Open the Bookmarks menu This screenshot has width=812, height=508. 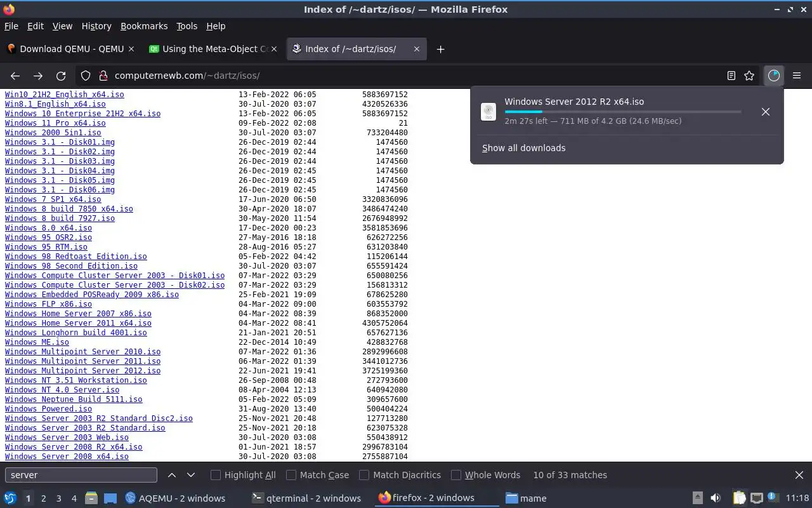[144, 26]
